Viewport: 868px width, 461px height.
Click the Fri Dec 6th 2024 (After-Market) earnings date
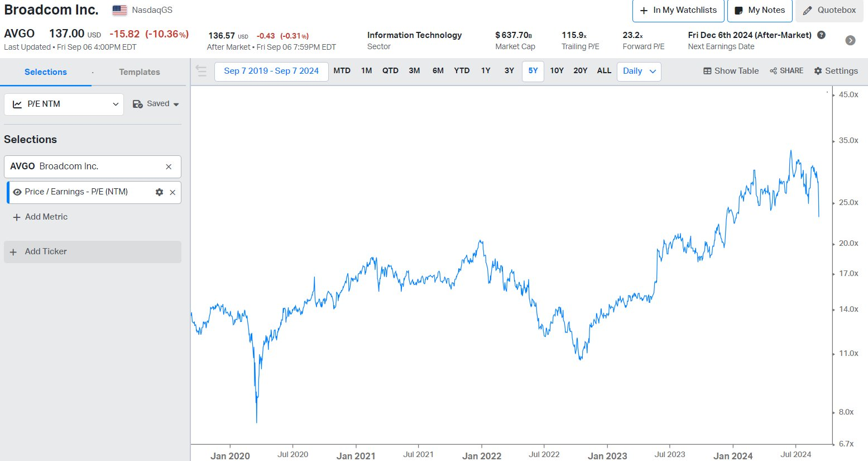pyautogui.click(x=750, y=35)
